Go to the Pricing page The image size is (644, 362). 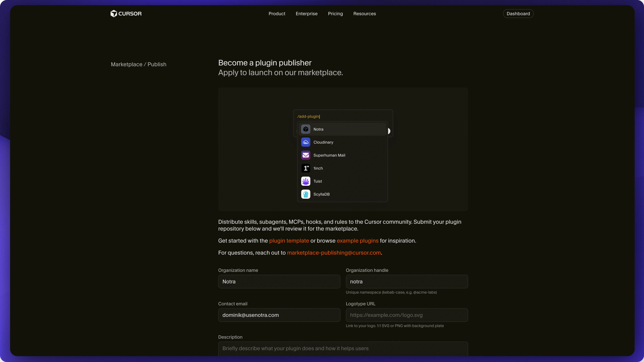(x=335, y=13)
